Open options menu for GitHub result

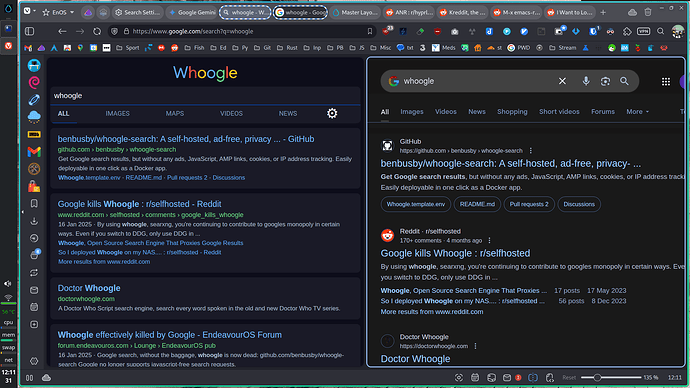click(x=531, y=150)
